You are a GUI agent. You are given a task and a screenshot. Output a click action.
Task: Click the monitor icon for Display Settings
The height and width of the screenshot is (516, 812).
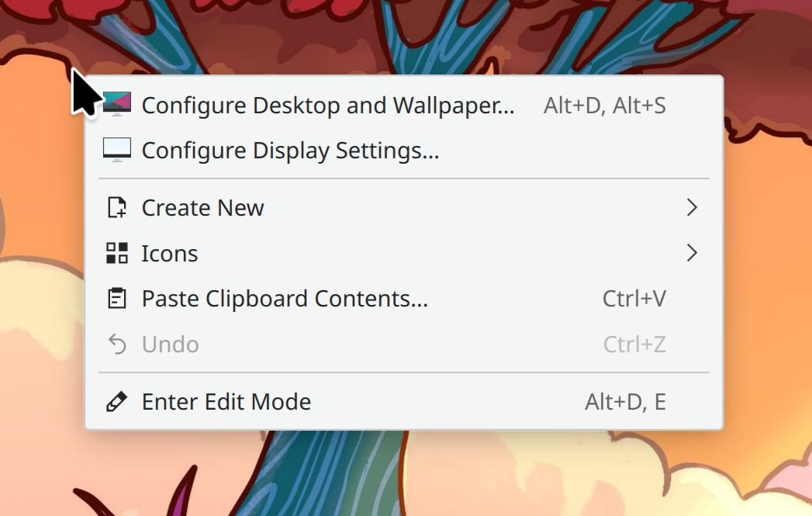[x=117, y=150]
